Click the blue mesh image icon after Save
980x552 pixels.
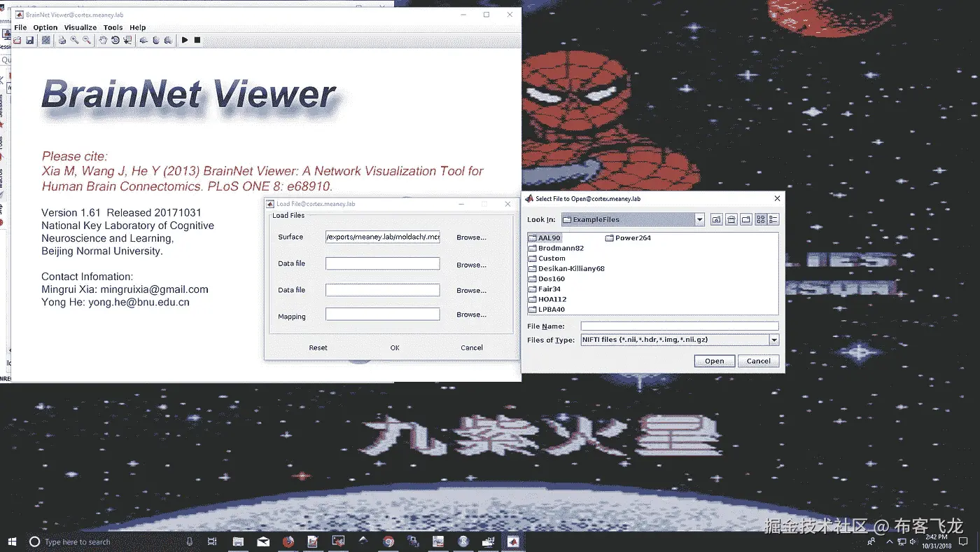(x=45, y=41)
